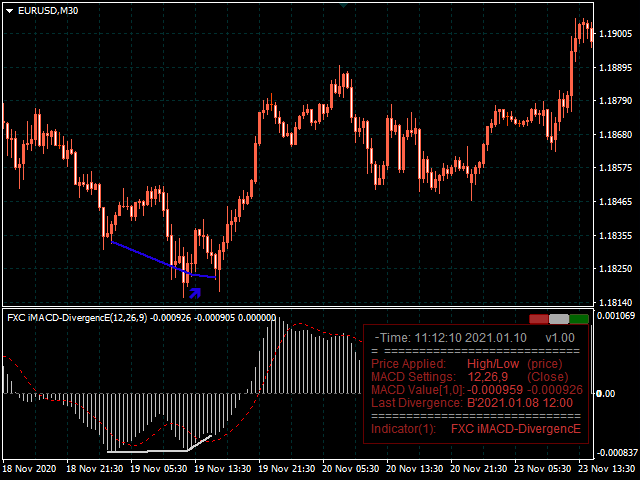
Task: Click the gray indicator panel button
Action: pyautogui.click(x=559, y=319)
